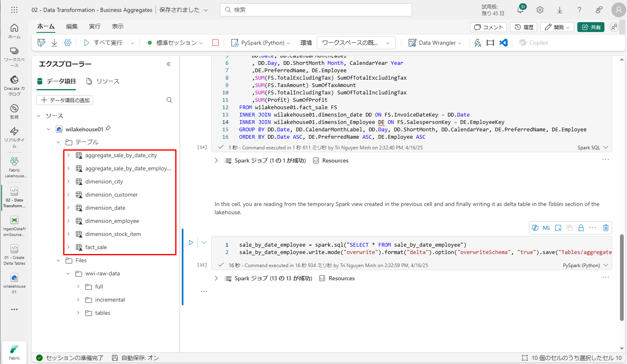The image size is (627, 364).
Task: Click the Data Wrangler icon
Action: click(412, 43)
